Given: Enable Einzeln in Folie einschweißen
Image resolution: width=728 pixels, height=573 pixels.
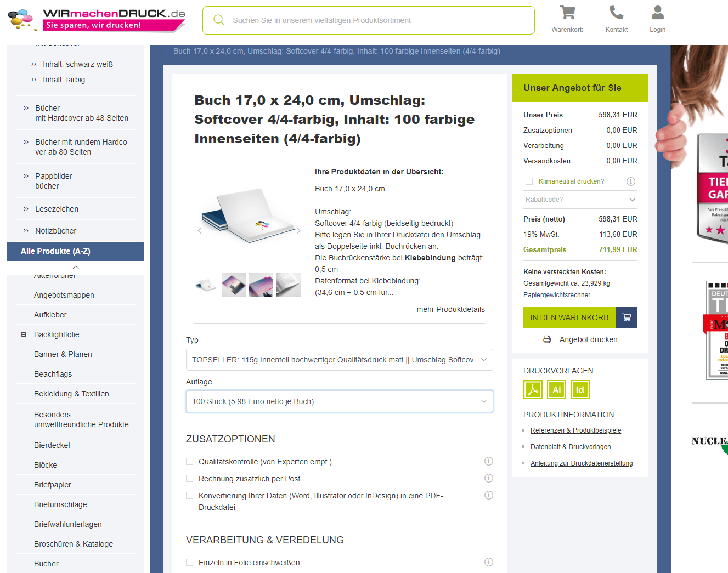Looking at the screenshot, I should pos(189,562).
